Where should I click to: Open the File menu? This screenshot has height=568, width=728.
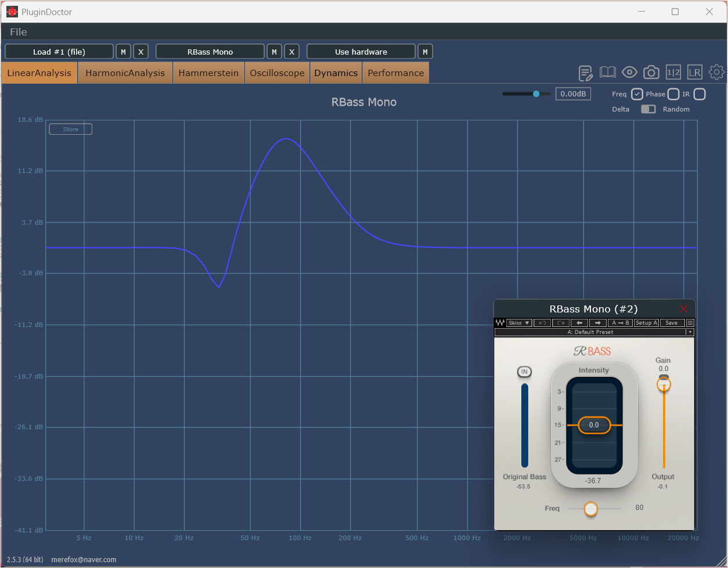[x=19, y=32]
